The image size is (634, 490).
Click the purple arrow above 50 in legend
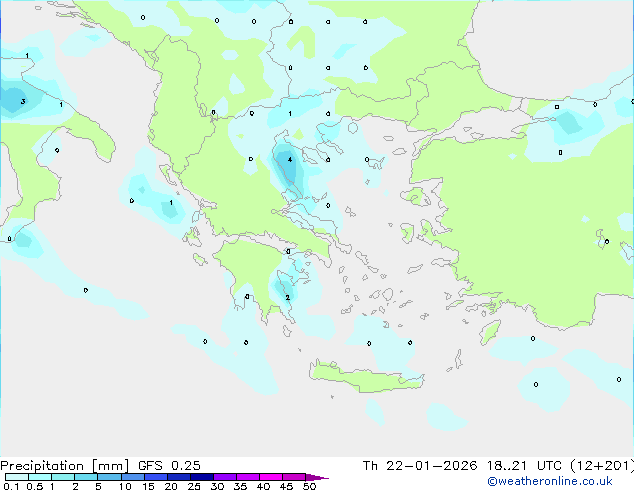click(317, 477)
